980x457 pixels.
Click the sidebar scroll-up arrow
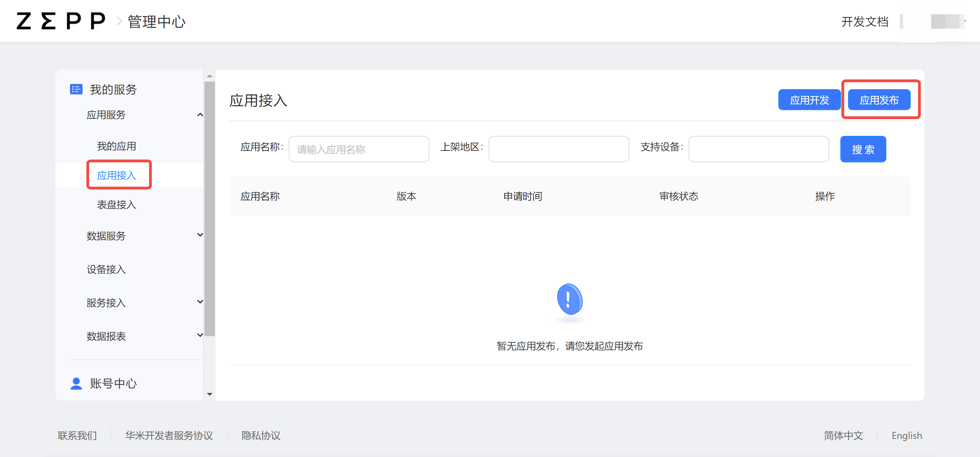pyautogui.click(x=210, y=76)
